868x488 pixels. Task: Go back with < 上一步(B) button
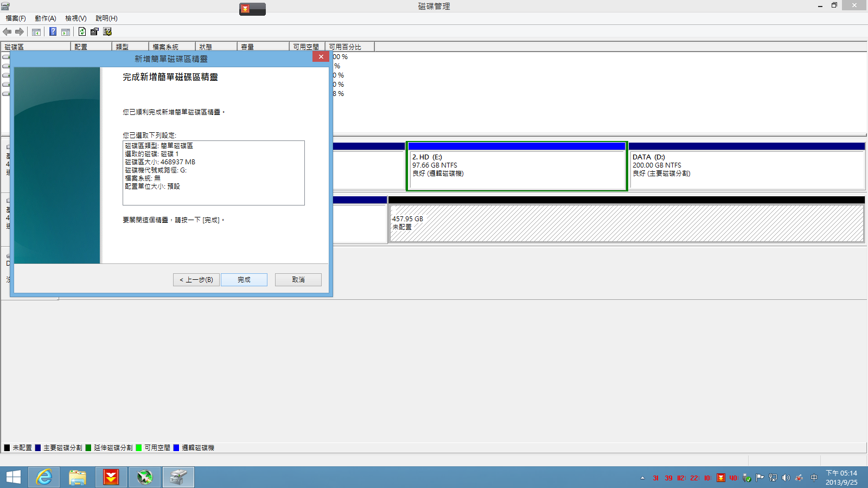(x=196, y=280)
